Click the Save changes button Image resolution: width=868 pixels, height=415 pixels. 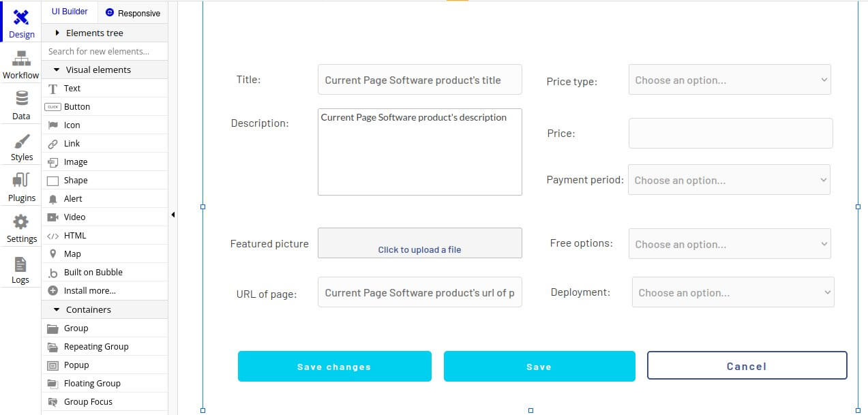pos(334,367)
